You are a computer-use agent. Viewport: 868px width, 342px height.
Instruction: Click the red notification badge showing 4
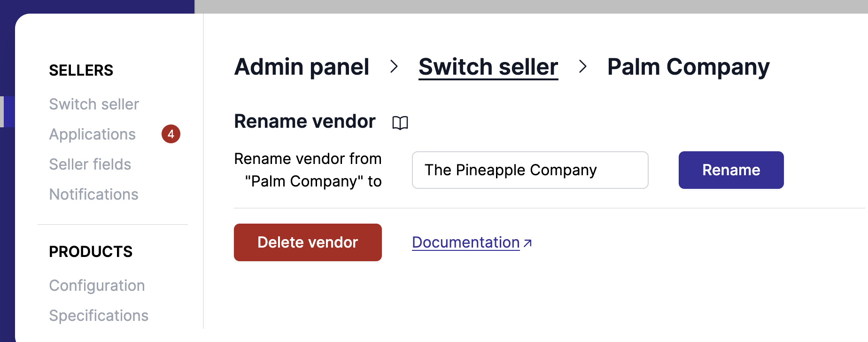coord(171,134)
